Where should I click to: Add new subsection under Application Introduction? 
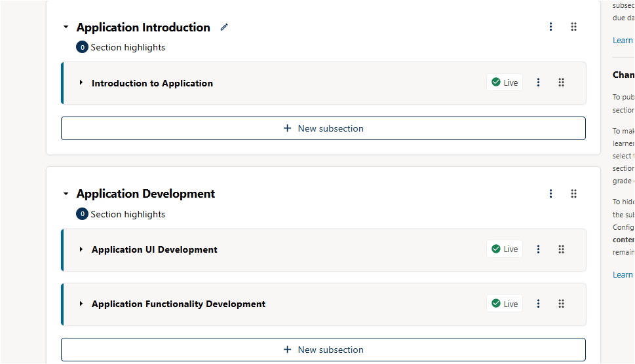[323, 128]
